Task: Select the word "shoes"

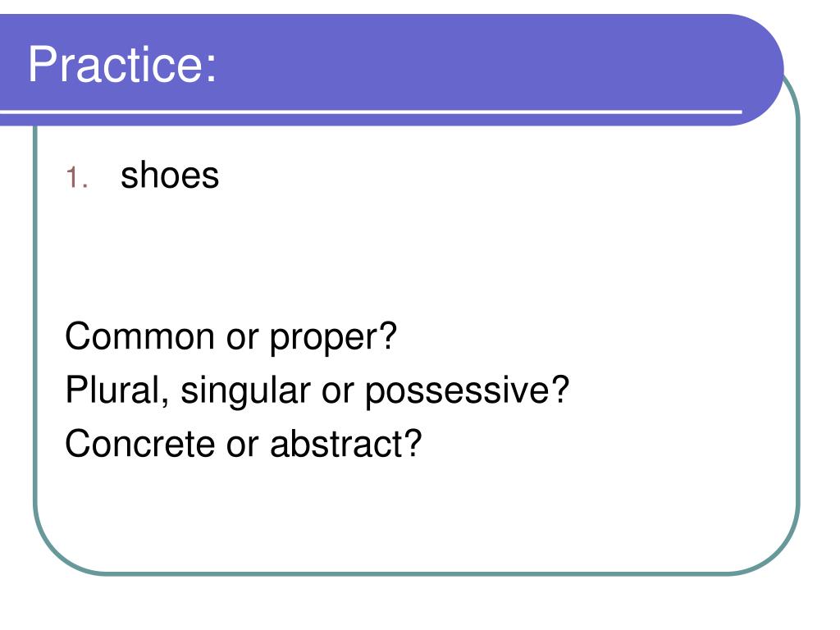Action: coord(170,176)
